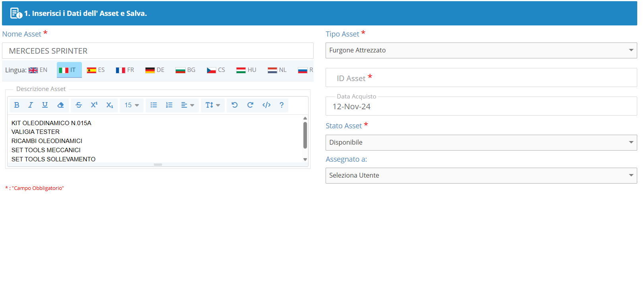
Task: Redo the last editor action
Action: (x=250, y=105)
